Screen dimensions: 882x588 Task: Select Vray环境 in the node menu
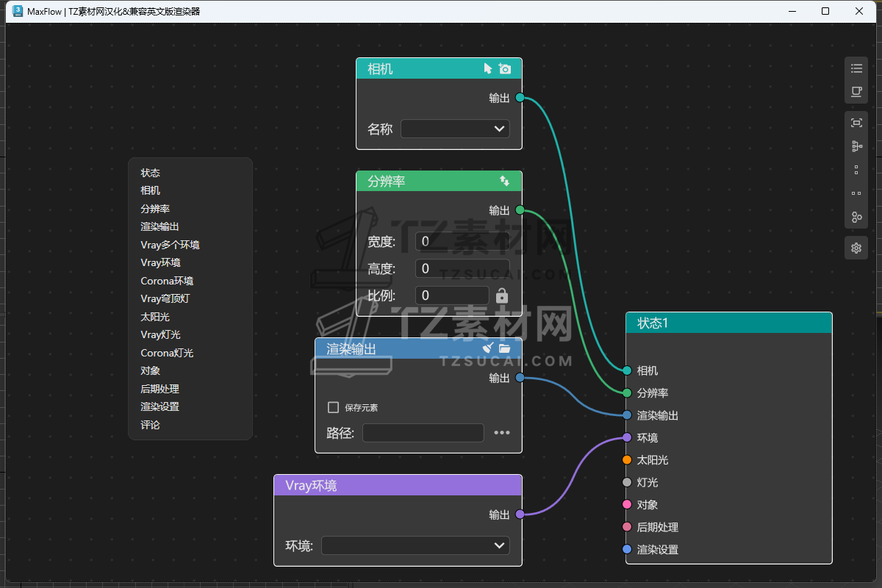160,262
